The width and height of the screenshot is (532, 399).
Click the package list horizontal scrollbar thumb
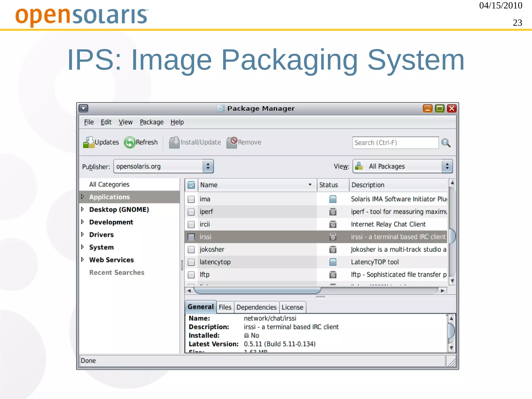(257, 290)
